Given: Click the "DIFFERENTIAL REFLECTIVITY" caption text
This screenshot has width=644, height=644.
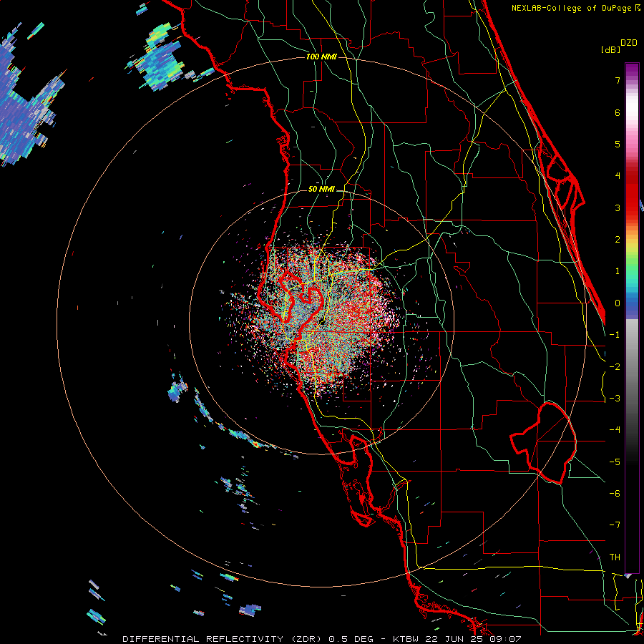Looking at the screenshot, I should coord(203,639).
